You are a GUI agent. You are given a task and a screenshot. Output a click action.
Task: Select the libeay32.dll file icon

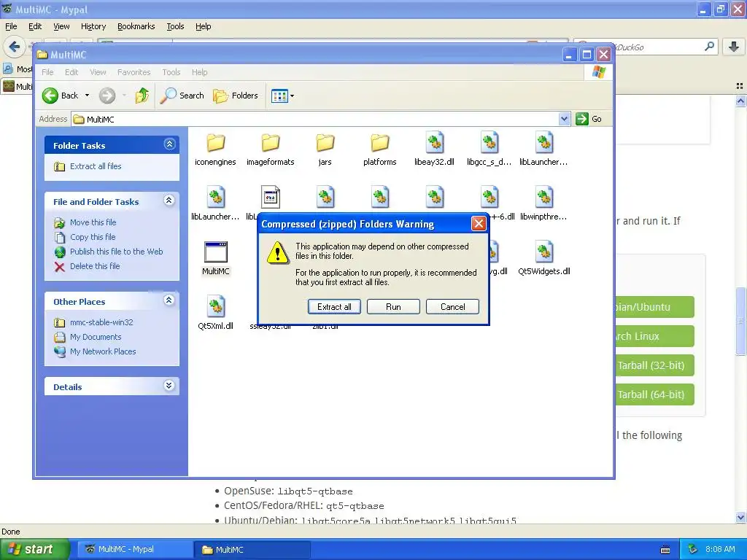pos(435,142)
